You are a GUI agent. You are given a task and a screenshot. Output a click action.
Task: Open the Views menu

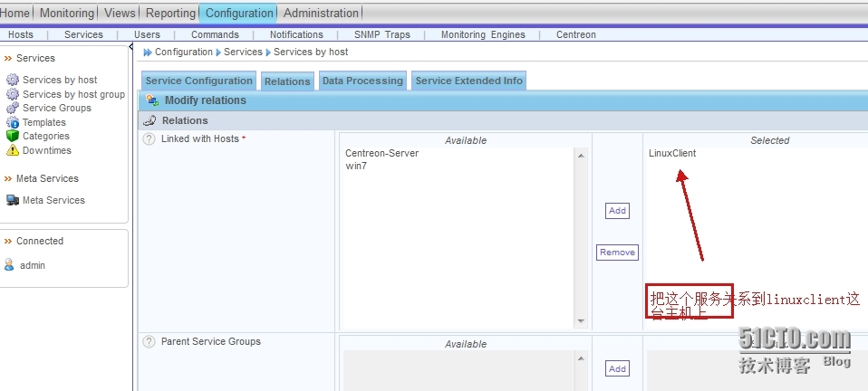coord(120,13)
